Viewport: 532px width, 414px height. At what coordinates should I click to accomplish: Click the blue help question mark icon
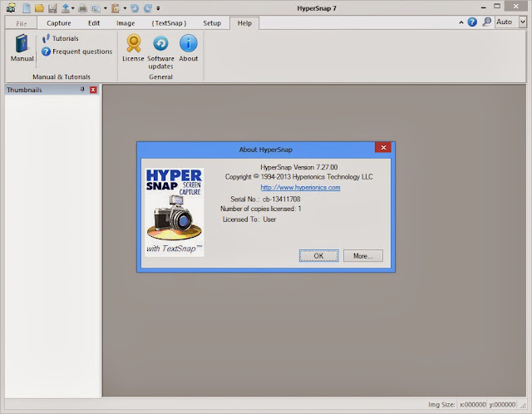472,22
